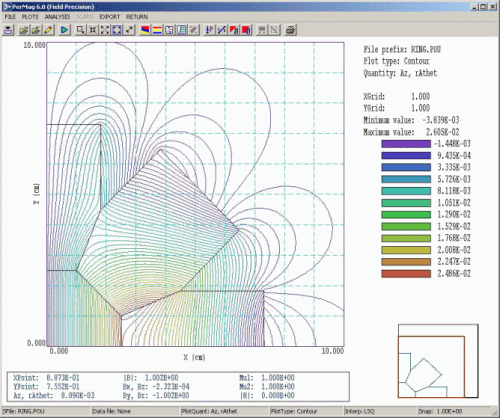Click the 'Data file: None' status entry
500x418 pixels.
pyautogui.click(x=111, y=411)
